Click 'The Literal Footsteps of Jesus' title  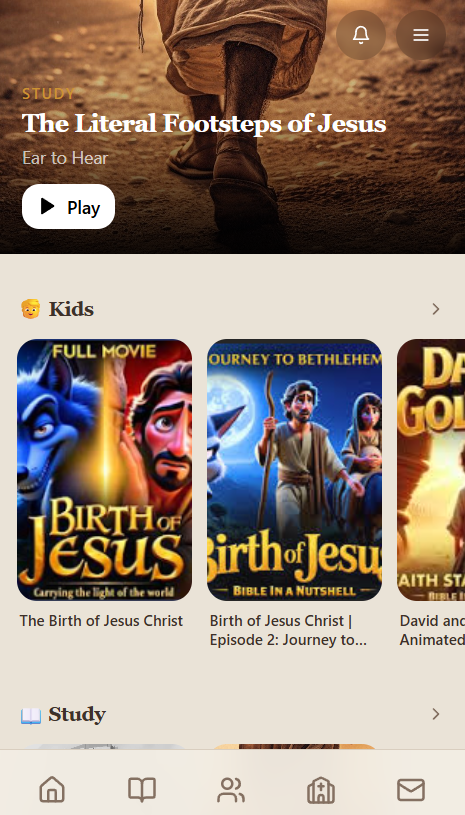click(x=204, y=124)
